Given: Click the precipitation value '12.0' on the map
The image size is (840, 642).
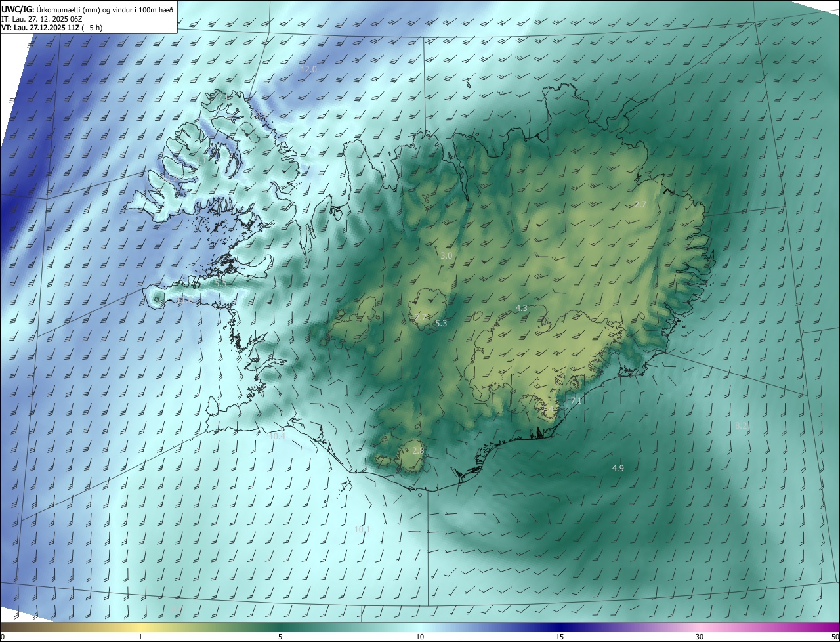Looking at the screenshot, I should 308,69.
